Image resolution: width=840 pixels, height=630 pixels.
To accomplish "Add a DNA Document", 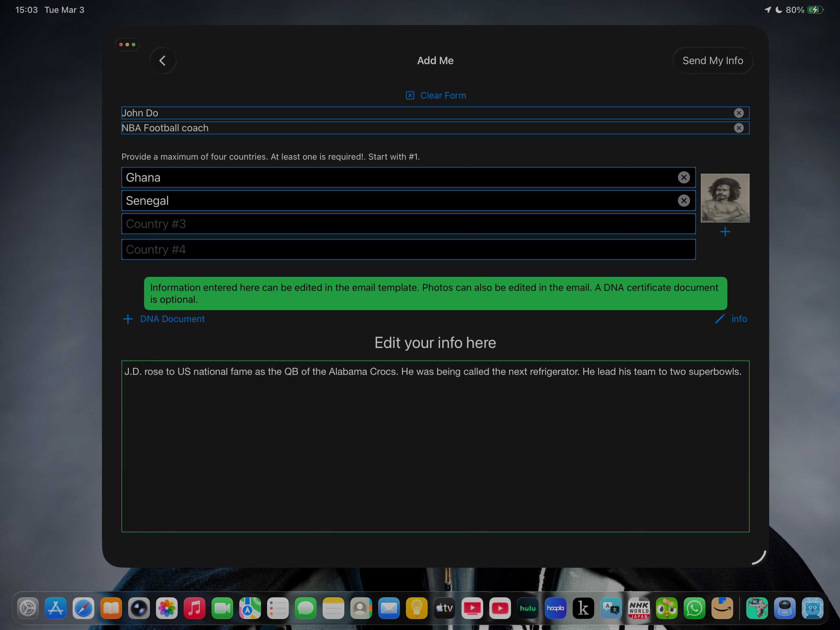I will click(164, 319).
